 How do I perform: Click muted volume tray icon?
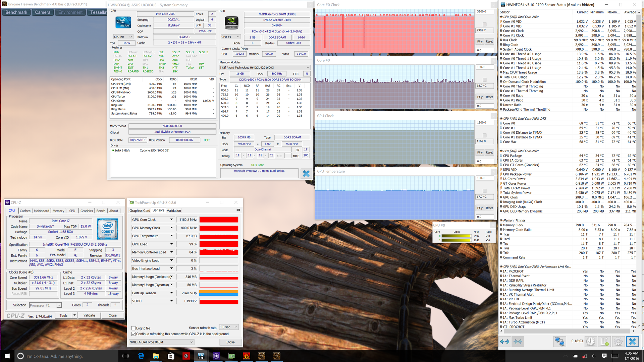click(594, 356)
